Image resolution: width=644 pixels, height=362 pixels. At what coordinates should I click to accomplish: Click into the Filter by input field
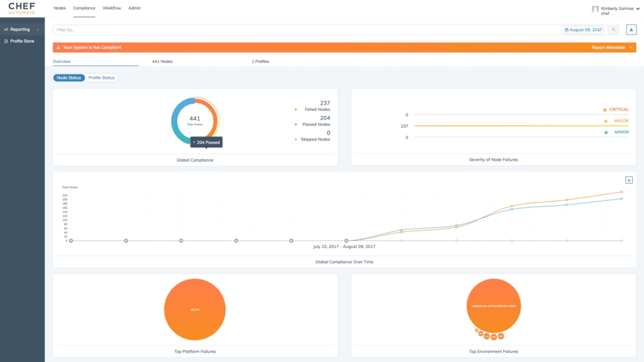click(x=302, y=30)
